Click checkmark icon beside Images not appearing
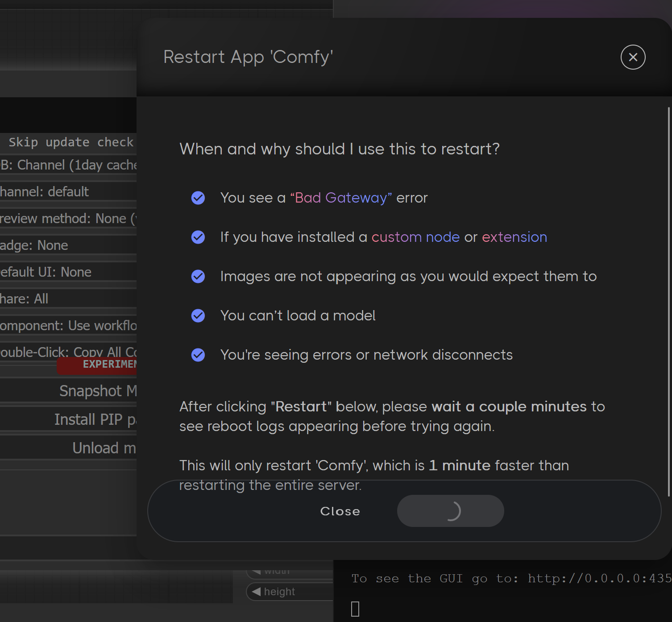672x622 pixels. pos(198,276)
